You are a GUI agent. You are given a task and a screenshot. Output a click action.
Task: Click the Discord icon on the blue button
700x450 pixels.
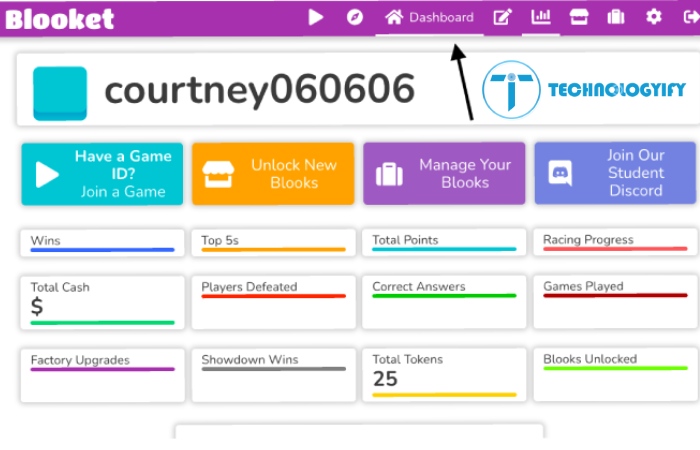pos(560,173)
